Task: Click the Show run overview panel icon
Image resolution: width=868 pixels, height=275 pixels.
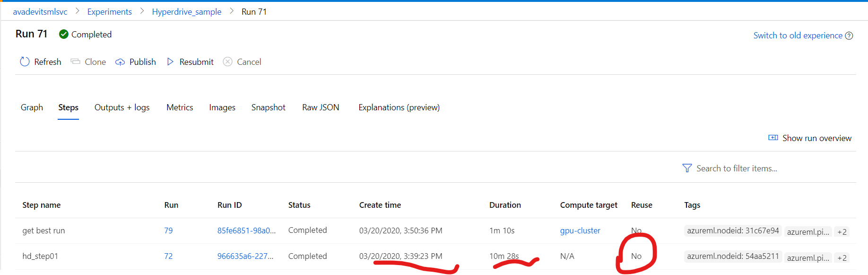Action: 773,138
